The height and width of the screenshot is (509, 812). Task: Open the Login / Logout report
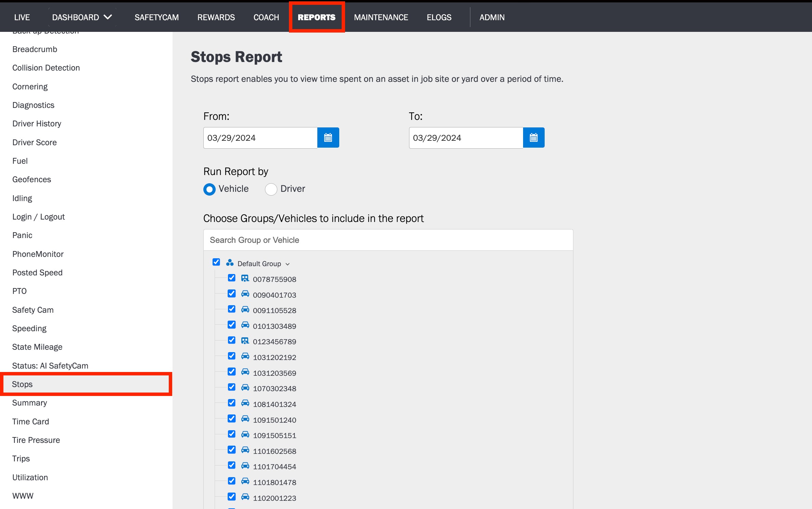[x=39, y=217]
